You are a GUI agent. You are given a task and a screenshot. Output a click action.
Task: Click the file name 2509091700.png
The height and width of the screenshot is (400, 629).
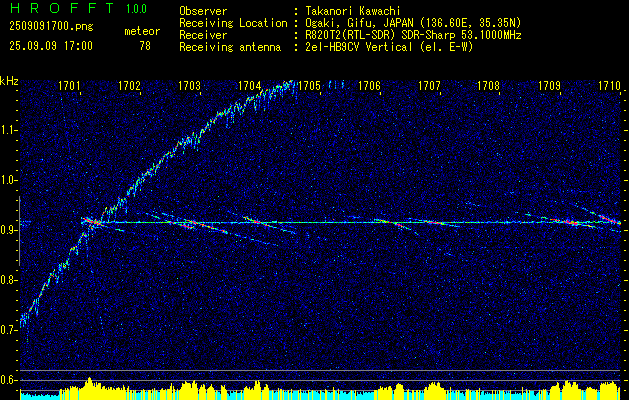tap(51, 27)
